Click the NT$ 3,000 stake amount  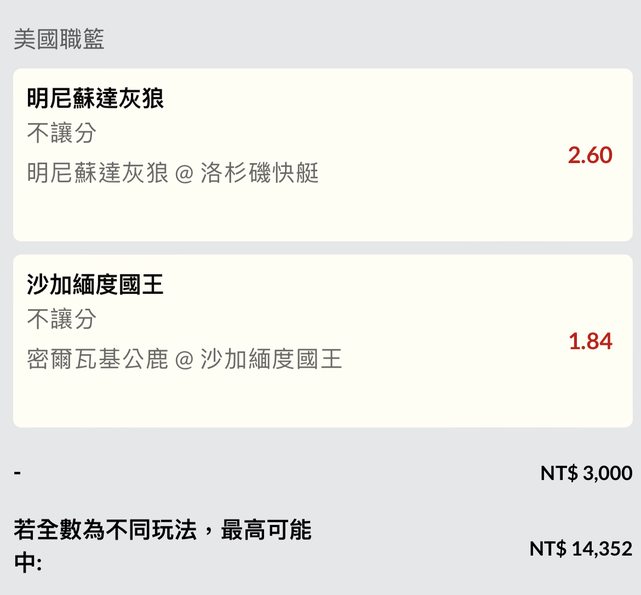(x=585, y=473)
